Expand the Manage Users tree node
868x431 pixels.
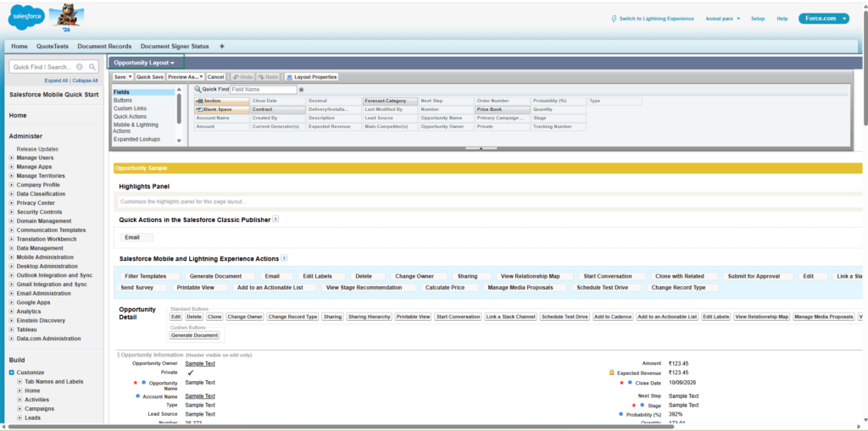tap(12, 157)
